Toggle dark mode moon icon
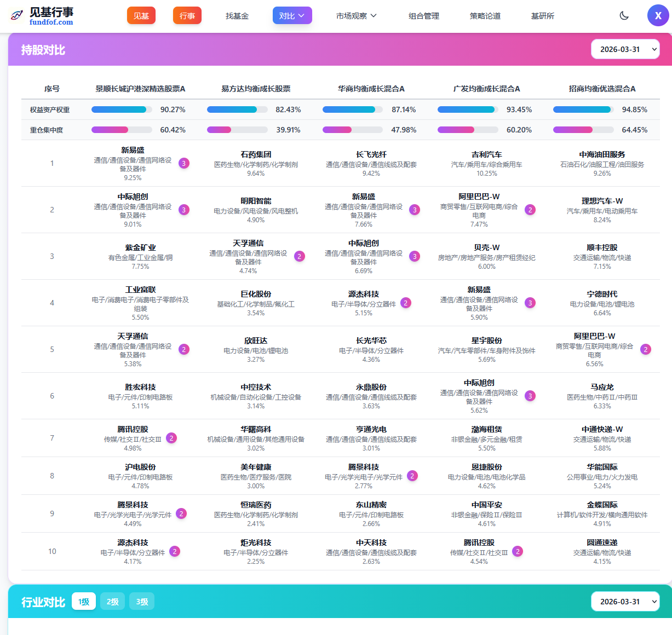The image size is (672, 635). pos(624,15)
